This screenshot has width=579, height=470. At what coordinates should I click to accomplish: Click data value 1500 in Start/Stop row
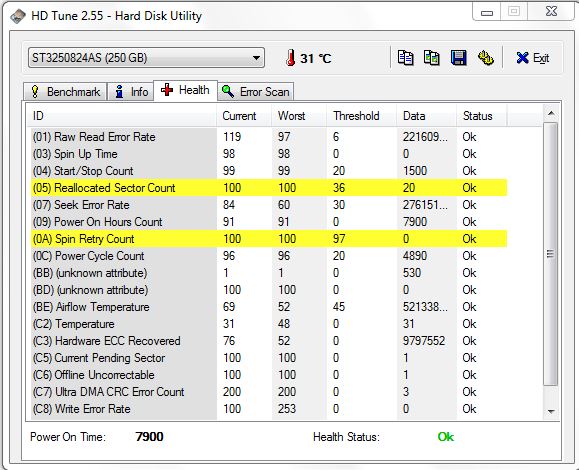(415, 171)
